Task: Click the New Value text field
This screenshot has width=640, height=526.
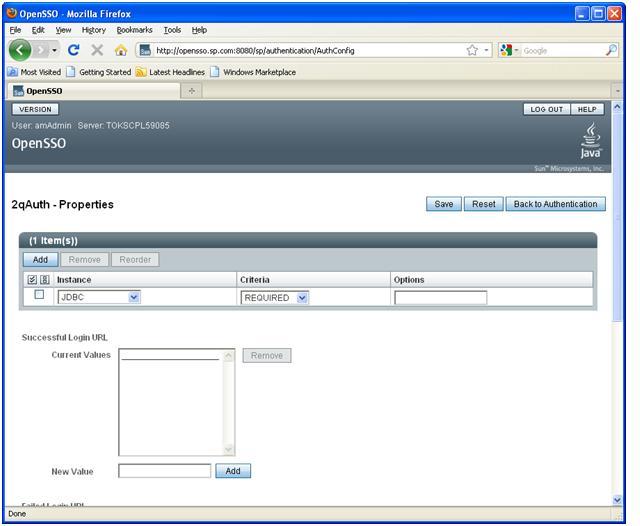Action: click(164, 471)
